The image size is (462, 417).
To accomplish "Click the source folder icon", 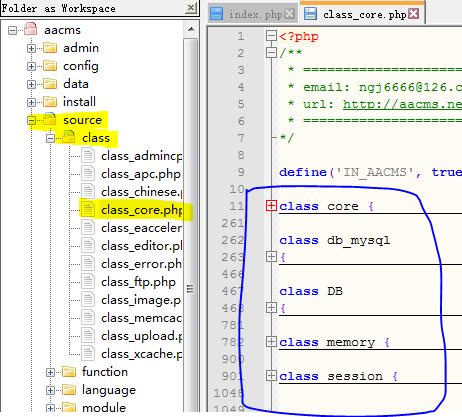I will (50, 119).
